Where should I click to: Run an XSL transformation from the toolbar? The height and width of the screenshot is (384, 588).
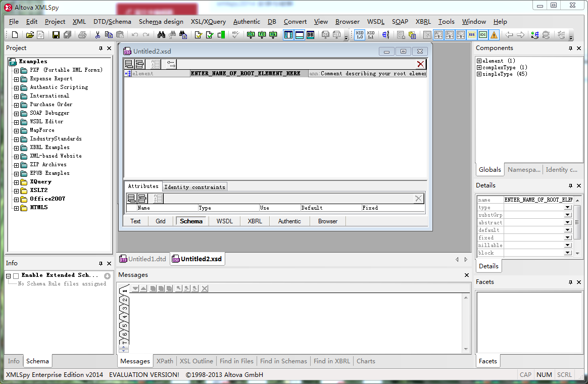coord(251,34)
